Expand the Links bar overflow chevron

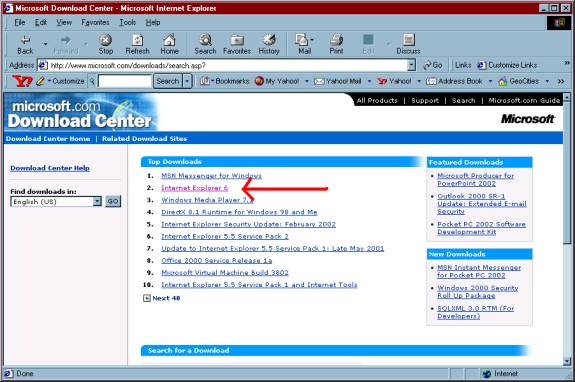pyautogui.click(x=567, y=63)
